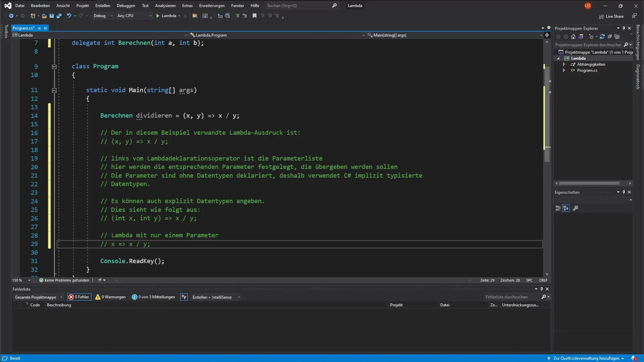Click the open file folder icon
Screen dimensions: 644x362
[x=44, y=16]
